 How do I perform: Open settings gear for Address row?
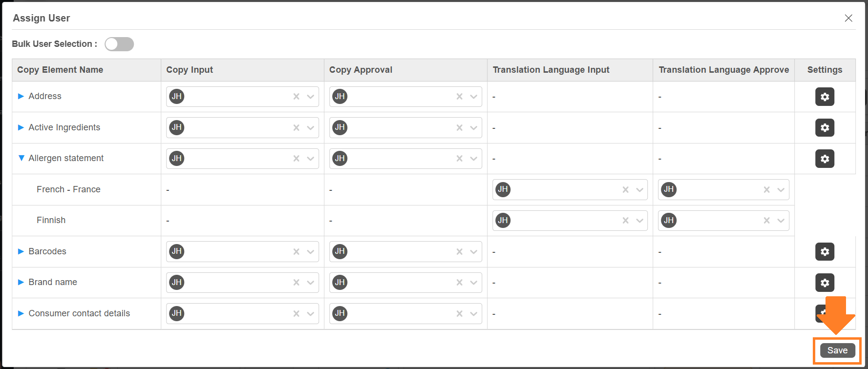pyautogui.click(x=825, y=97)
